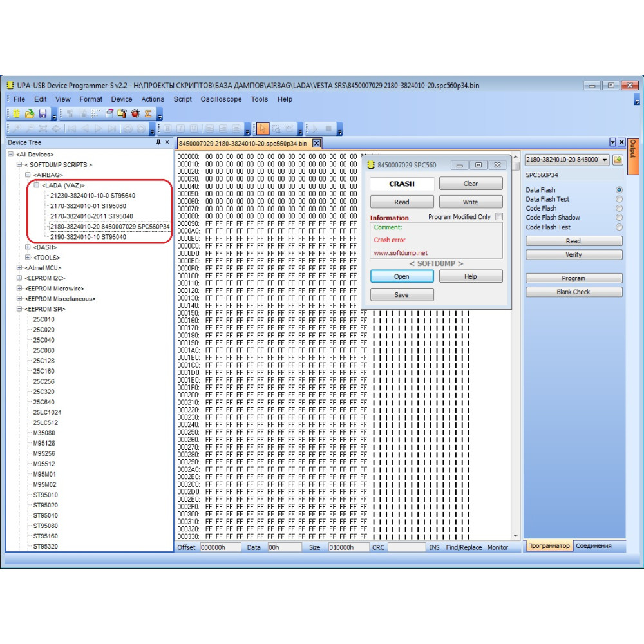Click the paste icon in toolbar

(x=83, y=114)
